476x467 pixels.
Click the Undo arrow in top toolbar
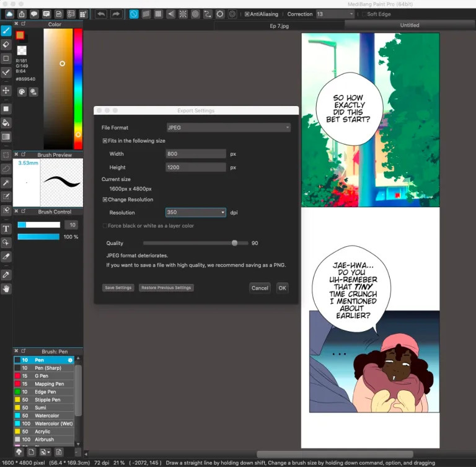coord(101,14)
